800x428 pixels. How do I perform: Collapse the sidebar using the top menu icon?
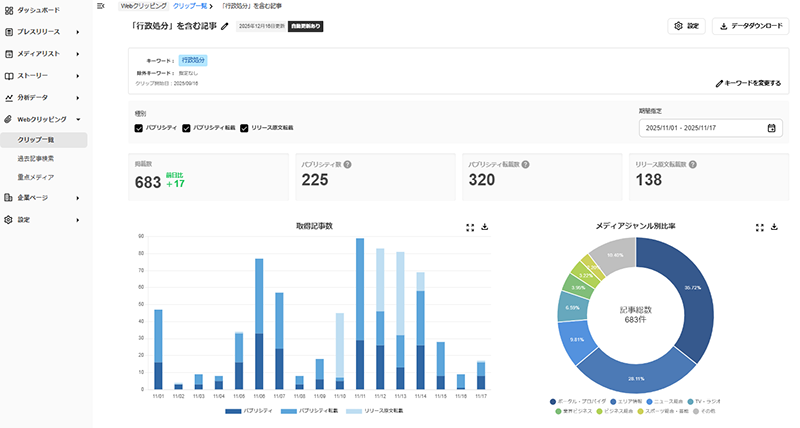pyautogui.click(x=101, y=6)
